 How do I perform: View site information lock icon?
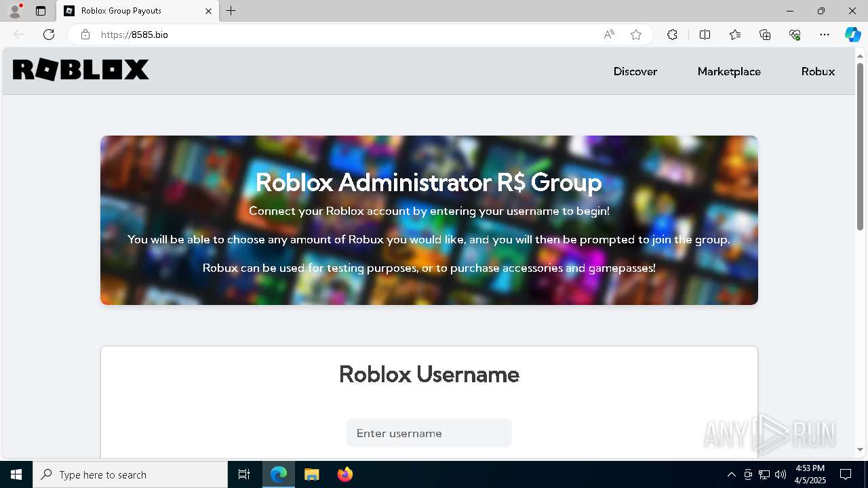click(x=85, y=35)
